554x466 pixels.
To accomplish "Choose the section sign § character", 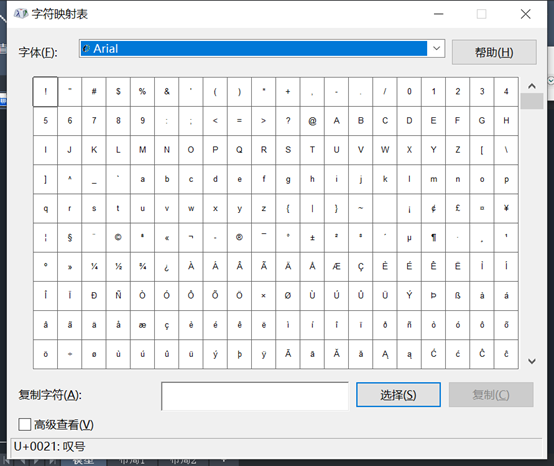I will pos(70,237).
